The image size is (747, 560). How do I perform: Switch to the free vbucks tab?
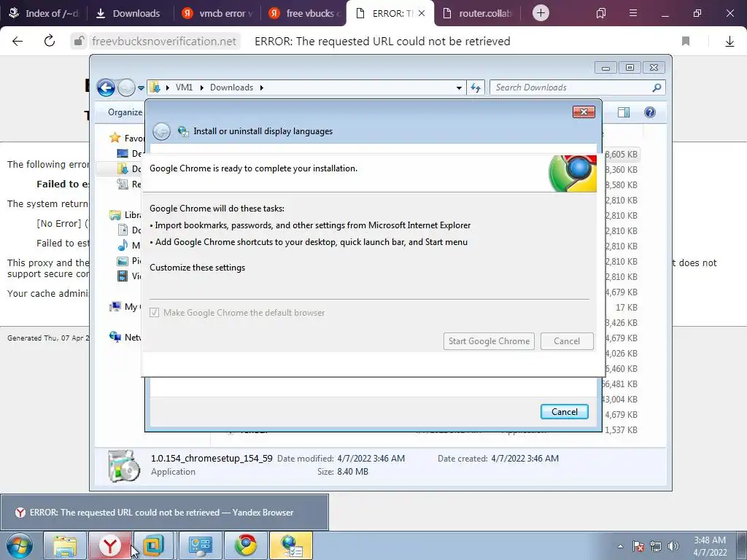pyautogui.click(x=304, y=13)
